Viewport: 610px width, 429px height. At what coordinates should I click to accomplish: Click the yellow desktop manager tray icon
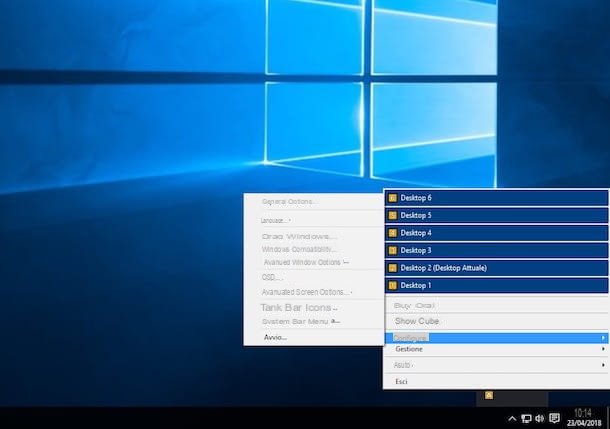(489, 396)
